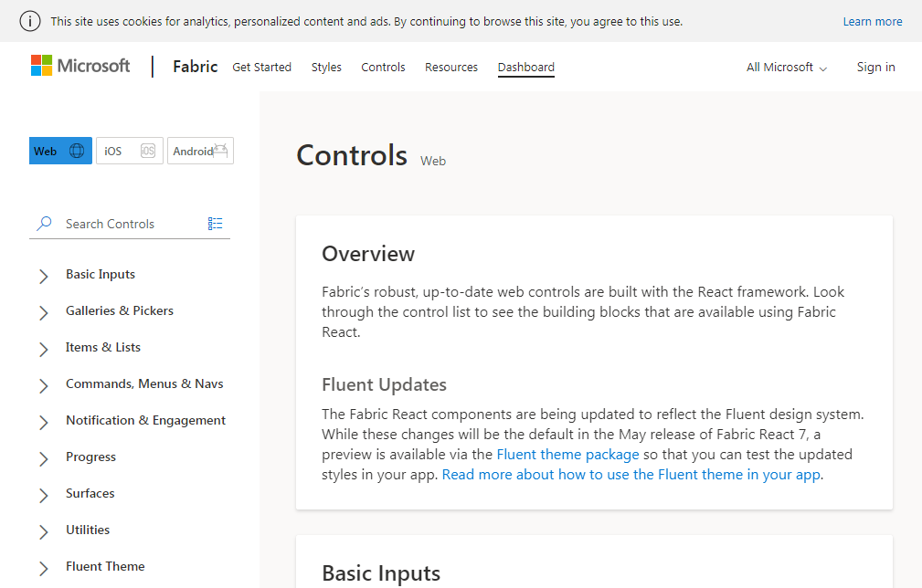Screen dimensions: 922x588
Task: Open Fluent Theme label in sidebar
Action: pyautogui.click(x=105, y=566)
